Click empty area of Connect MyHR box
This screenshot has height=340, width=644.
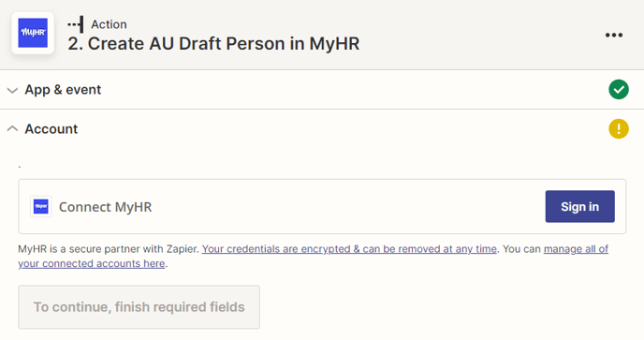[x=348, y=206]
